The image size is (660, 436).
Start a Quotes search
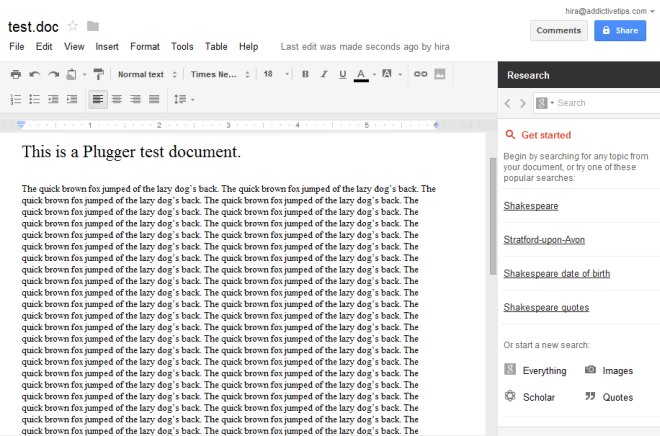(609, 397)
